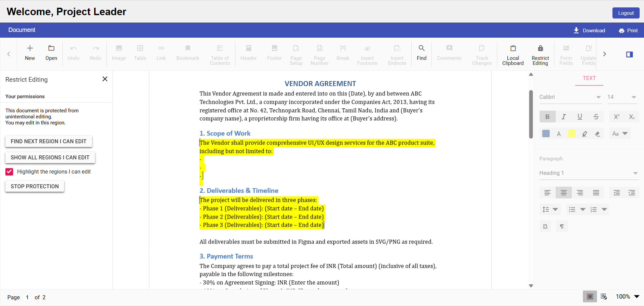644x306 pixels.
Task: Click Find Next Region I Can Edit
Action: [x=49, y=142]
